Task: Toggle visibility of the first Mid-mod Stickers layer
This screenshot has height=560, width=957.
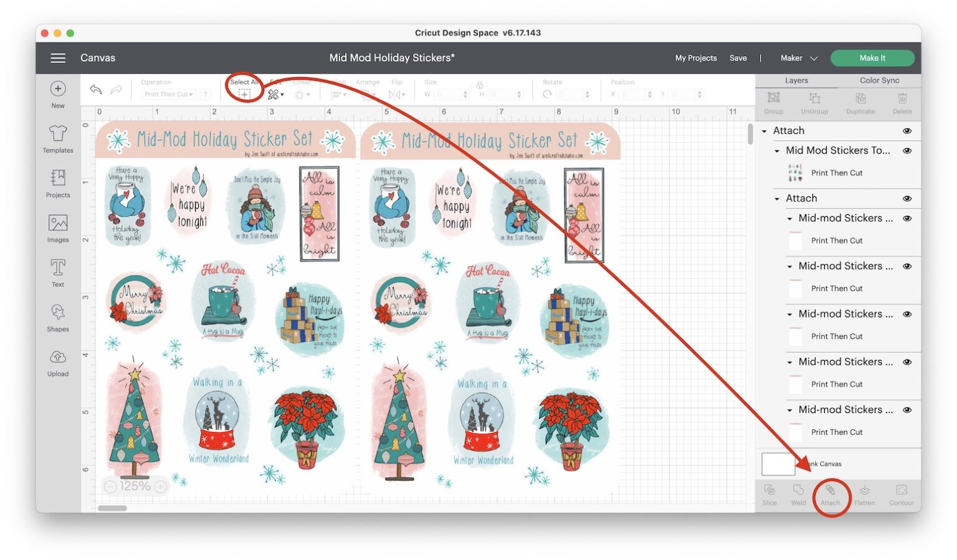Action: tap(907, 219)
